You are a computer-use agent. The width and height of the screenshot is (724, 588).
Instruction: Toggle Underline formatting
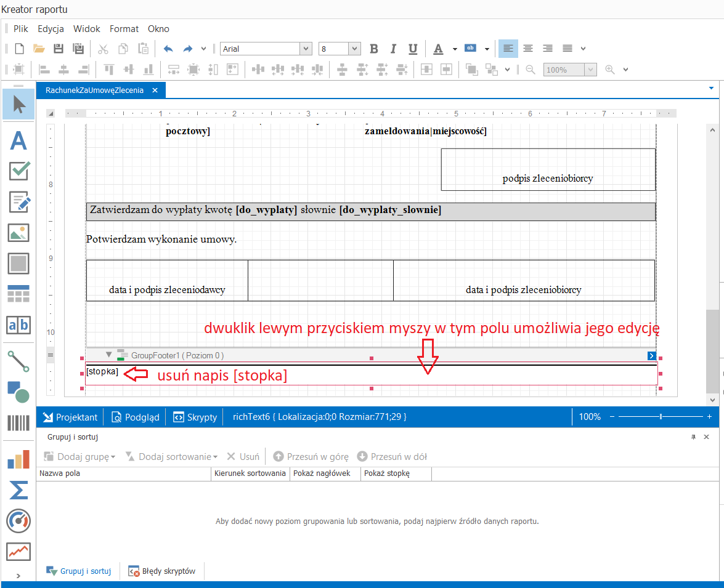point(413,49)
